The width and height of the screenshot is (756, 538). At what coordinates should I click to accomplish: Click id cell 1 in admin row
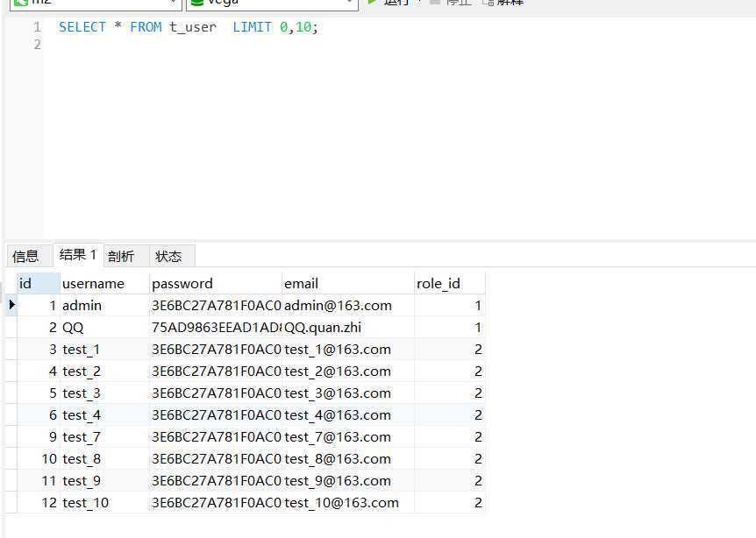click(39, 306)
